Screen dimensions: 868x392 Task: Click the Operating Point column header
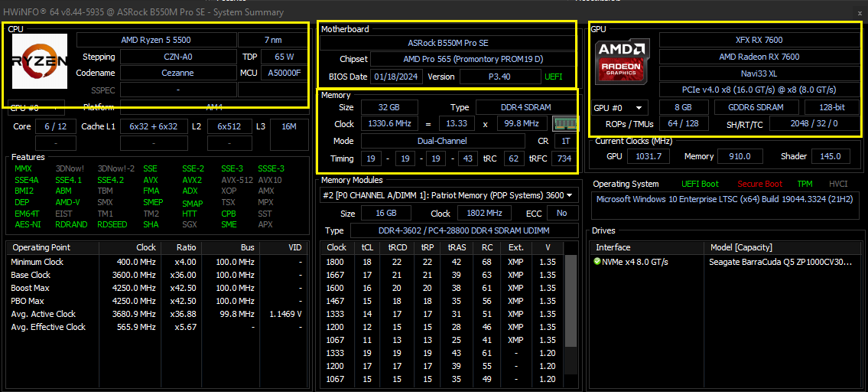click(x=53, y=248)
